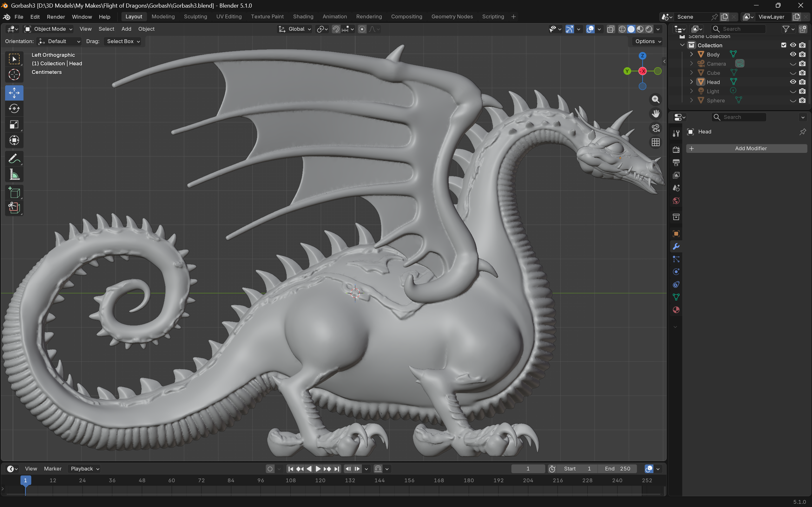Open the Orientation Default dropdown
The width and height of the screenshot is (812, 507).
[59, 41]
